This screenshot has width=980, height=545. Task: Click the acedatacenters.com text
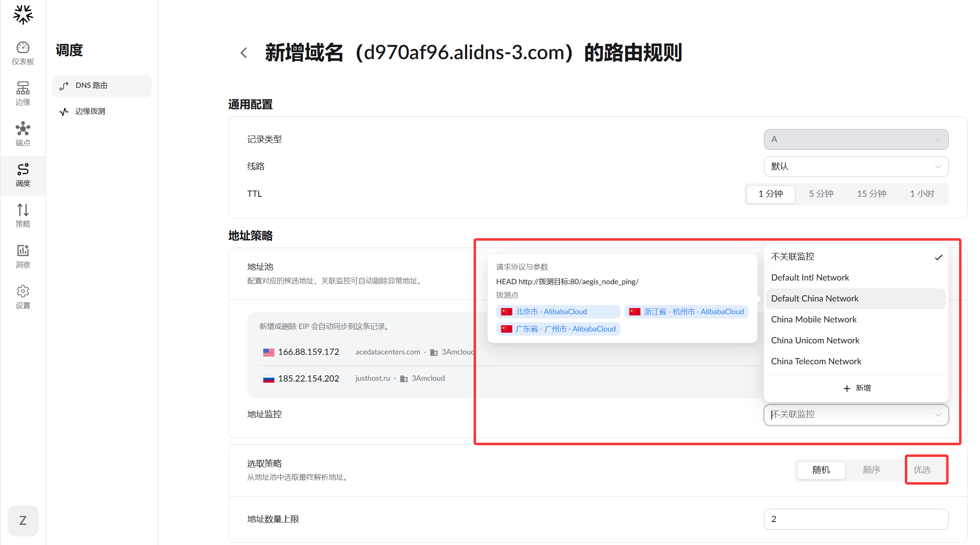(388, 352)
